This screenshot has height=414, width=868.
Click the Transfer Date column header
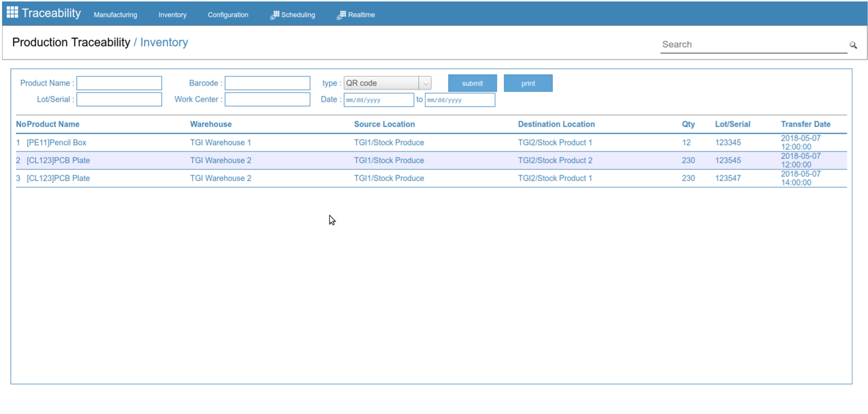[x=805, y=124]
